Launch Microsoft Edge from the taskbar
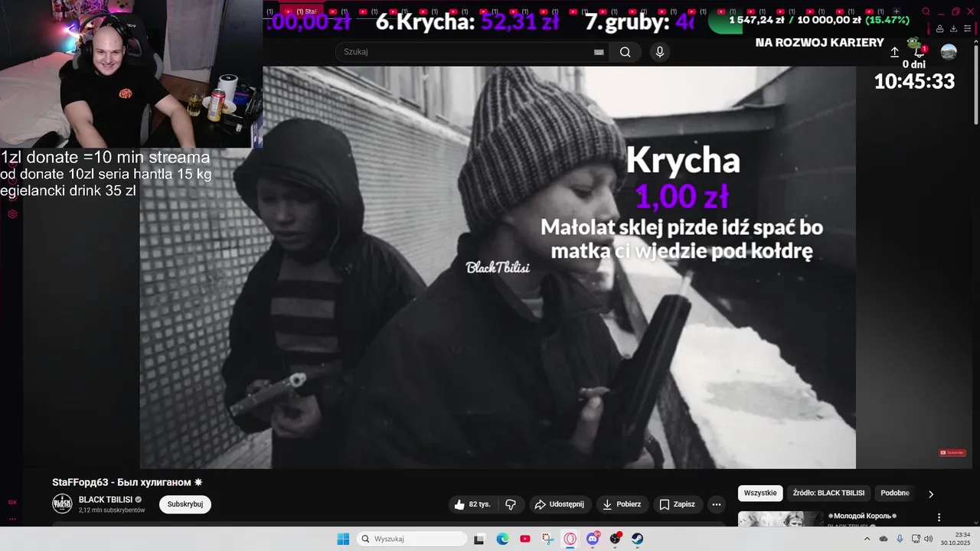980x551 pixels. 502,539
